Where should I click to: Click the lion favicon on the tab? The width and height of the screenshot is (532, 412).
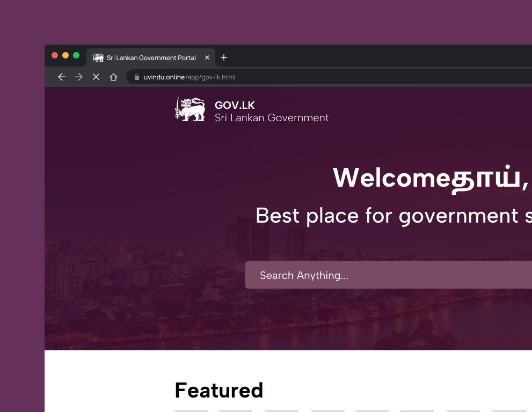pyautogui.click(x=98, y=57)
